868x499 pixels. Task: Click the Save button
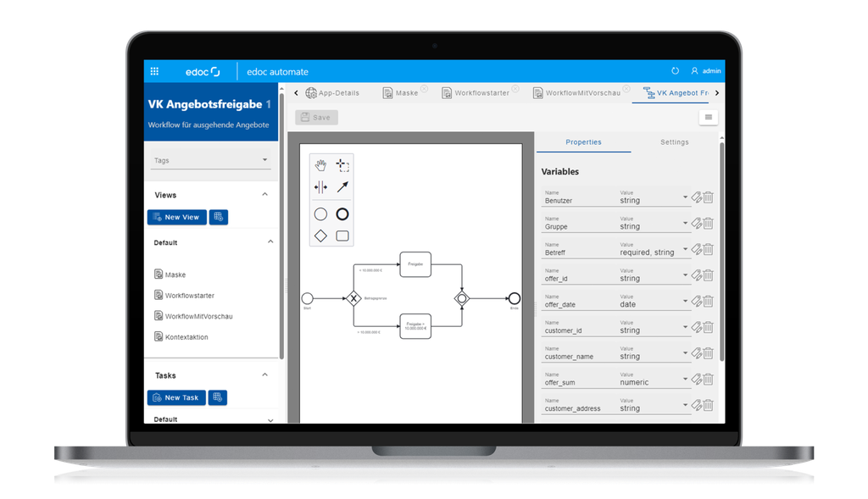pyautogui.click(x=316, y=117)
